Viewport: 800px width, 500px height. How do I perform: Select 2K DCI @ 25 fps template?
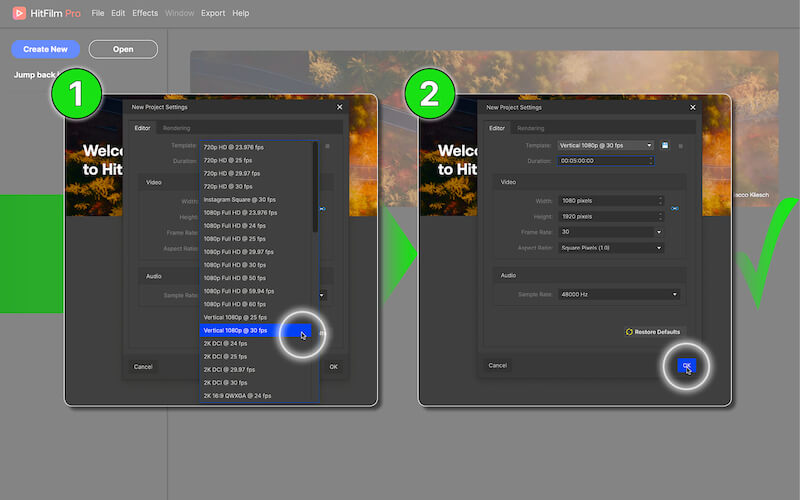point(256,357)
